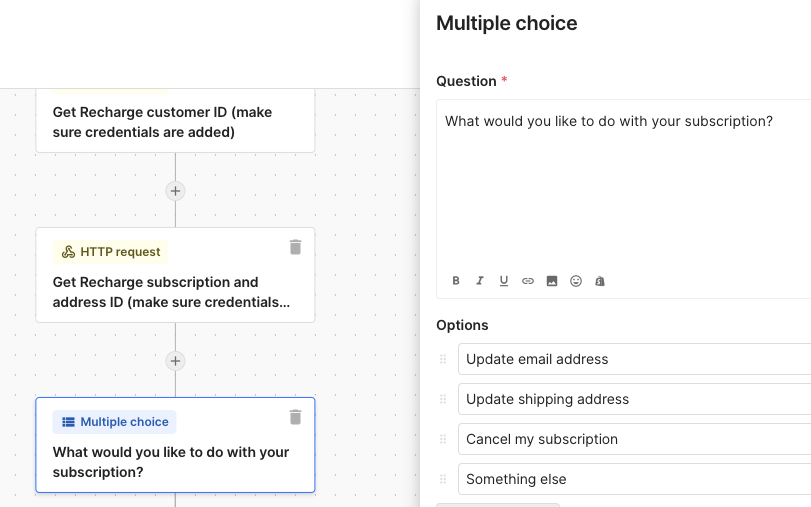Image resolution: width=811 pixels, height=507 pixels.
Task: Insert an image into the question
Action: pyautogui.click(x=552, y=281)
